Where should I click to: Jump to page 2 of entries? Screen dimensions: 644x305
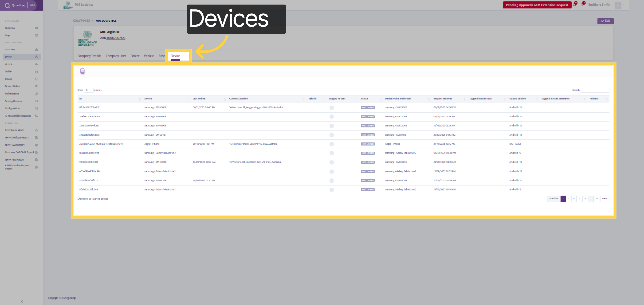pos(568,199)
